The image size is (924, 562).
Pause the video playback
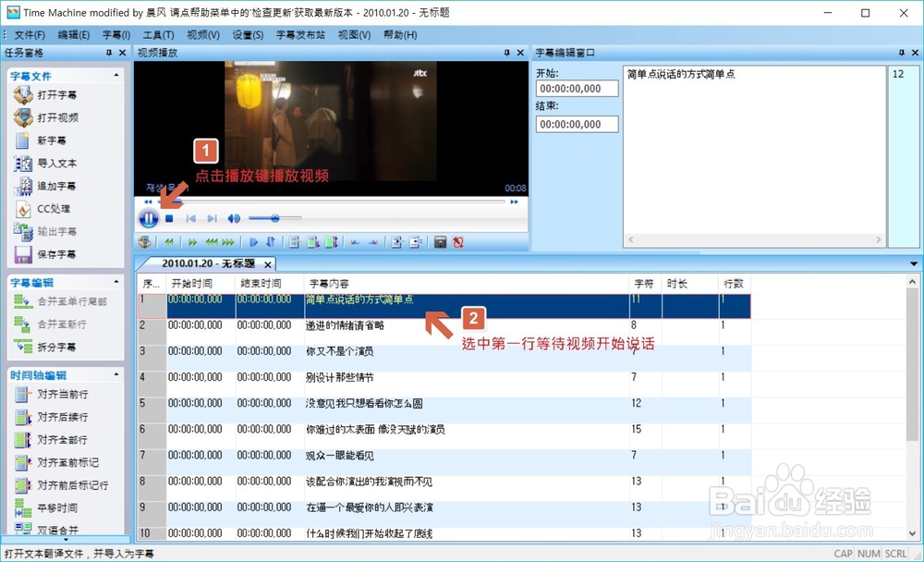[148, 218]
